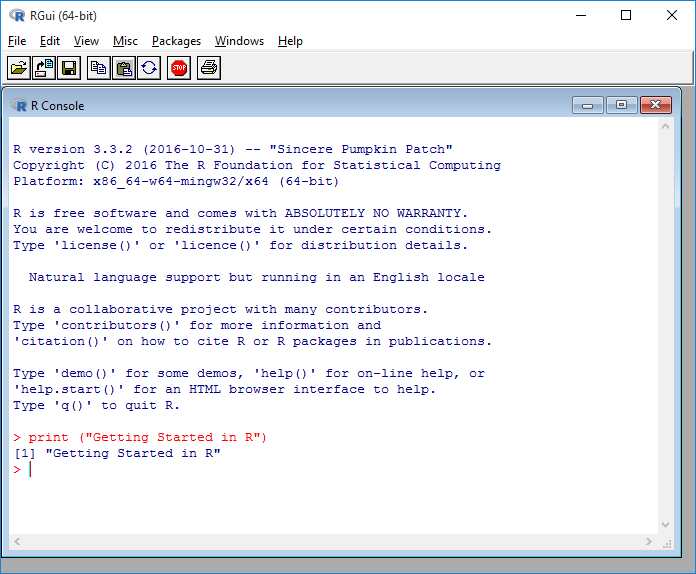Minimize the R Console child window

(588, 105)
